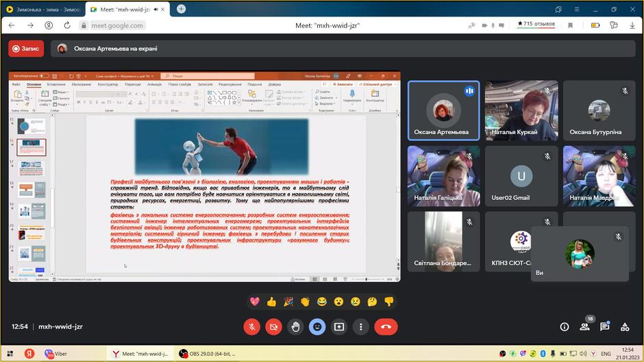
Task: Open Yandex home page icon
Action: 49,25
